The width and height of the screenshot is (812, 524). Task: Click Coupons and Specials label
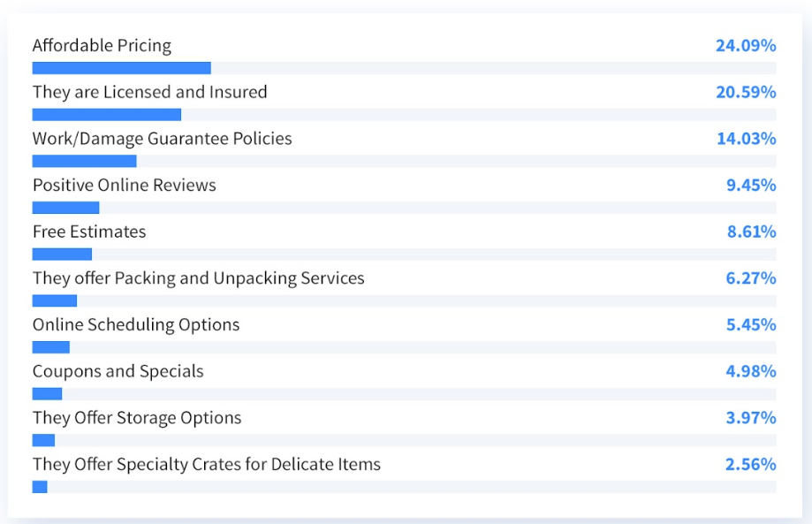pos(118,372)
